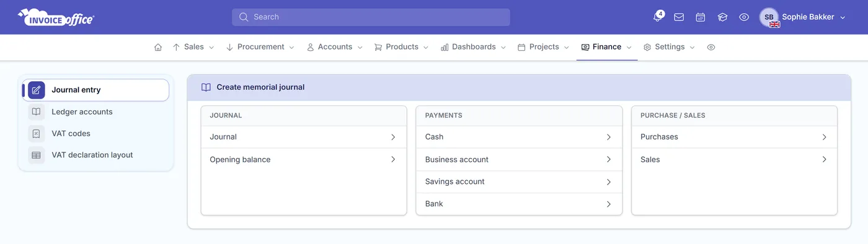Click the SB user avatar
868x244 pixels.
click(x=769, y=17)
